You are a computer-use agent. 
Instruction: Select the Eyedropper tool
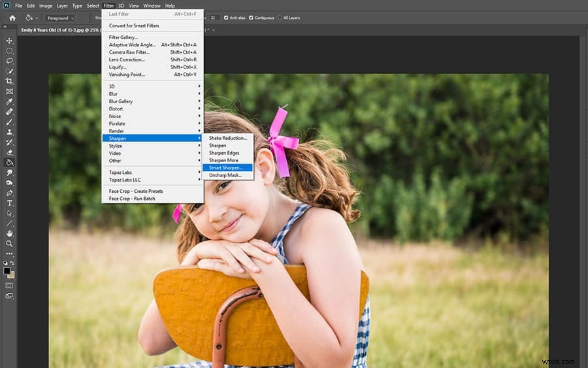(x=9, y=101)
